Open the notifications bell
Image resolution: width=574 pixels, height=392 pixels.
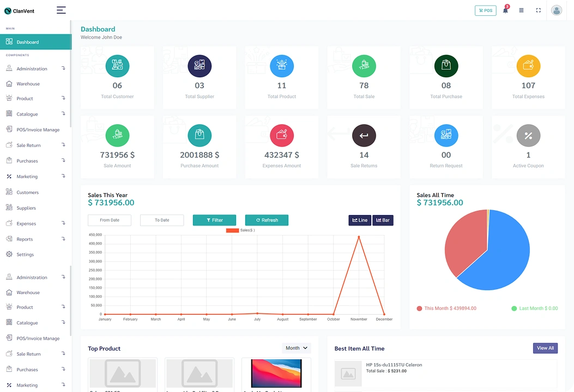[505, 10]
